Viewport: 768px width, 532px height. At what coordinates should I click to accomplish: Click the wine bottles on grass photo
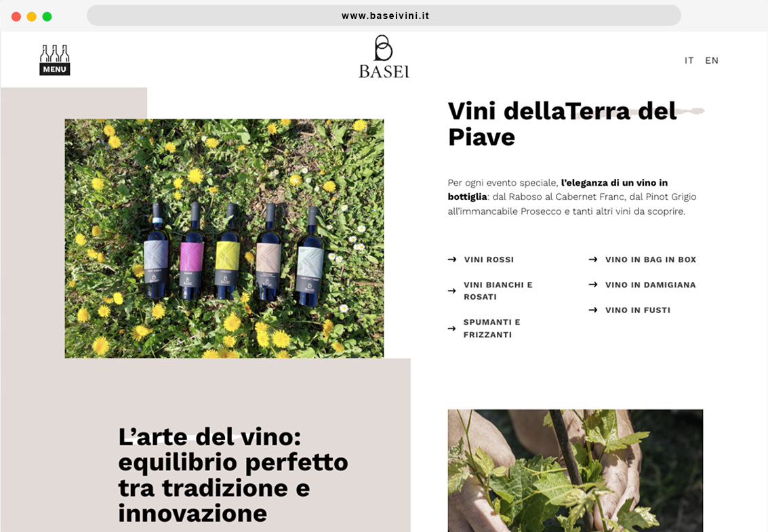pyautogui.click(x=224, y=239)
